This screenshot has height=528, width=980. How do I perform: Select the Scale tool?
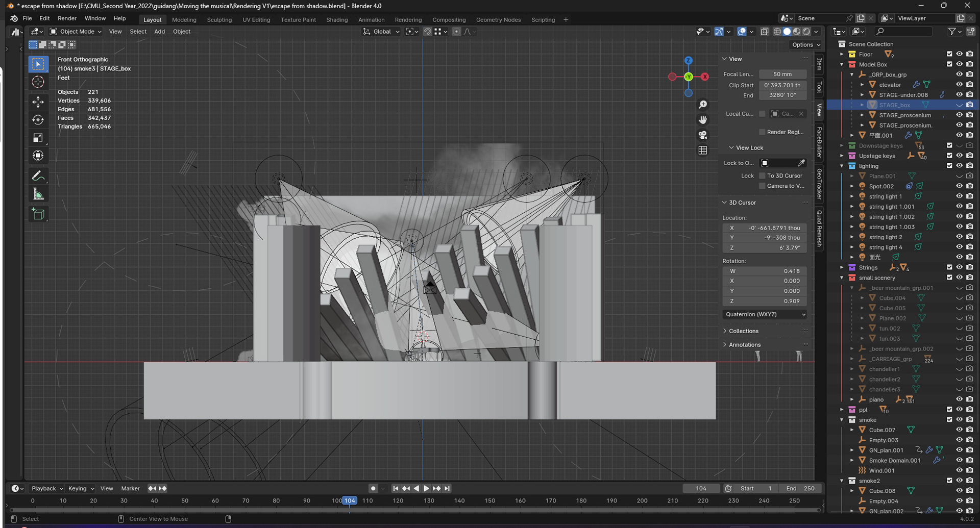(x=38, y=138)
